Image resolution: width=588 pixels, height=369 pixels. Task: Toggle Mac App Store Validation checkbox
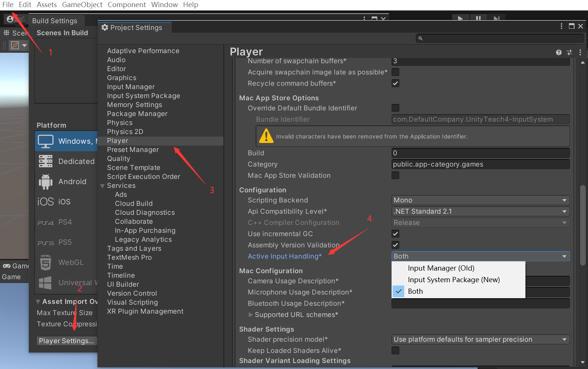(395, 175)
